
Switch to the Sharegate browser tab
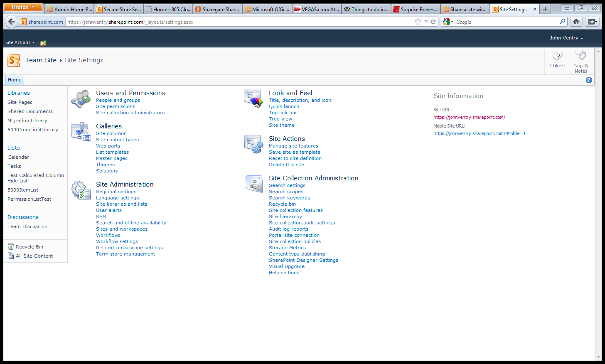[x=217, y=9]
